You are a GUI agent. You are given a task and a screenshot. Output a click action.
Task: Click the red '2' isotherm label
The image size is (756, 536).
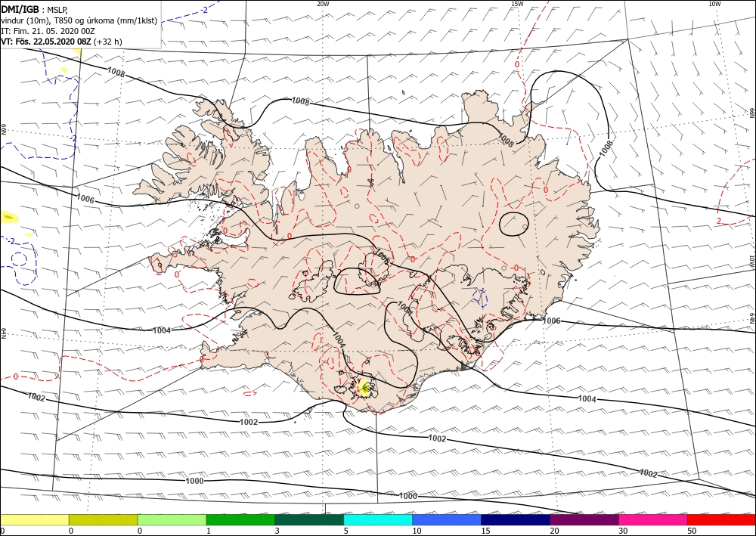pos(718,221)
